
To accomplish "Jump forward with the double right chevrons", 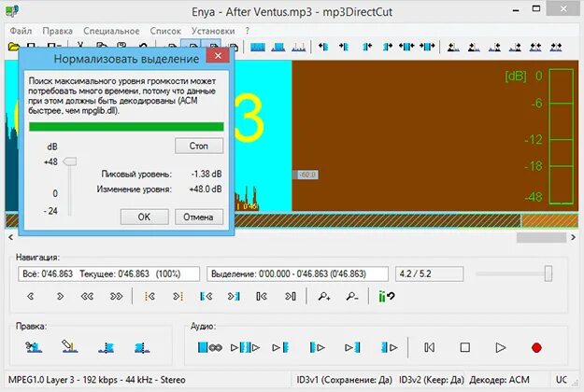I will [x=116, y=297].
